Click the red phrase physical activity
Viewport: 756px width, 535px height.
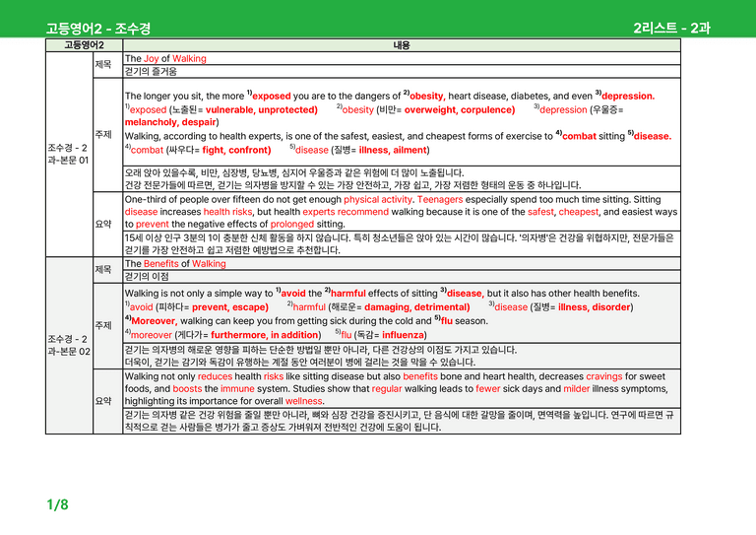coord(378,199)
